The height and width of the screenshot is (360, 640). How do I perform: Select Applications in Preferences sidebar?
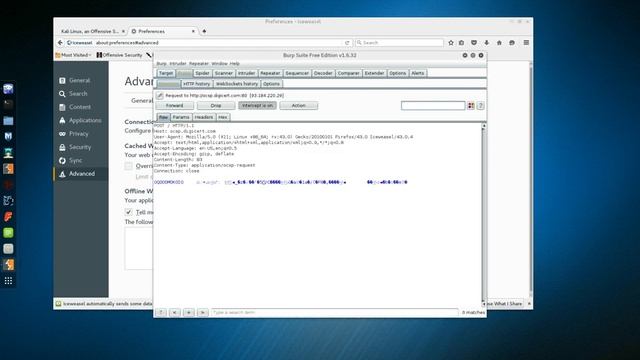(x=81, y=120)
